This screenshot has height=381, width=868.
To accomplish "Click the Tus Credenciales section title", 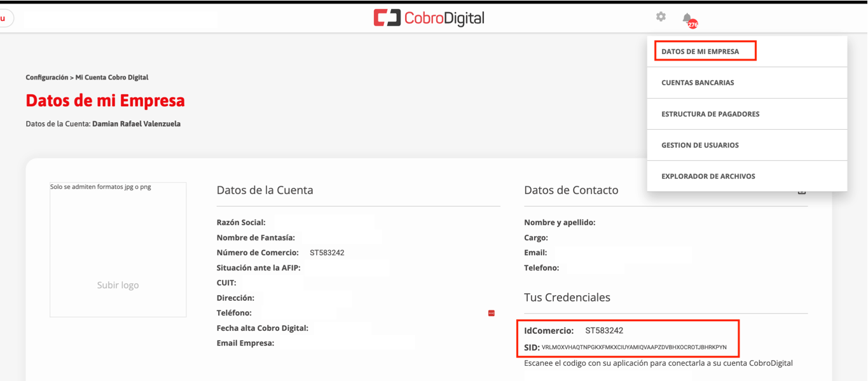I will [567, 298].
